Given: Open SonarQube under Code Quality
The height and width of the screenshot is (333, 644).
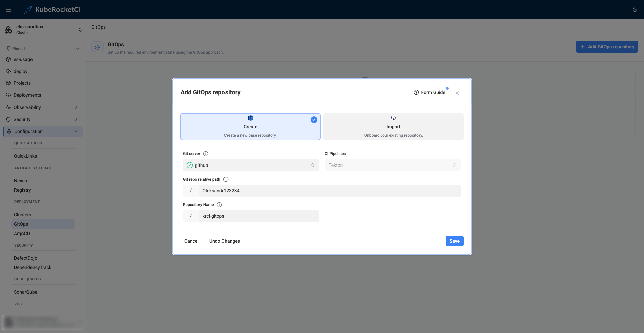Looking at the screenshot, I should coord(25,292).
